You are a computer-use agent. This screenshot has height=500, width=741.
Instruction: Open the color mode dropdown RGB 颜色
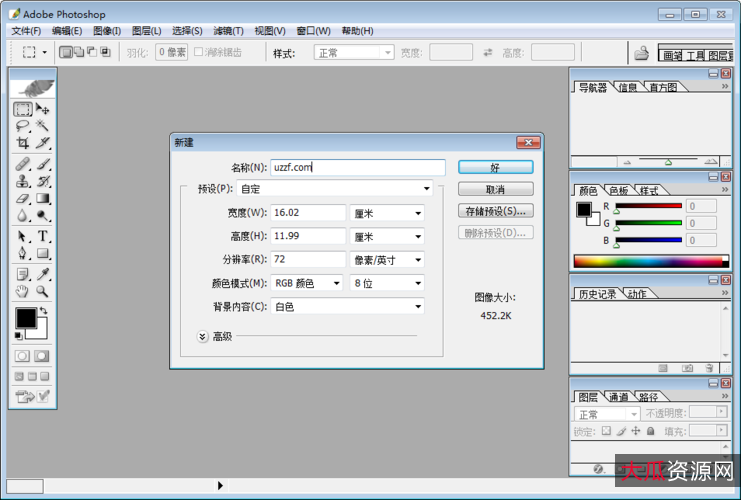tap(307, 283)
